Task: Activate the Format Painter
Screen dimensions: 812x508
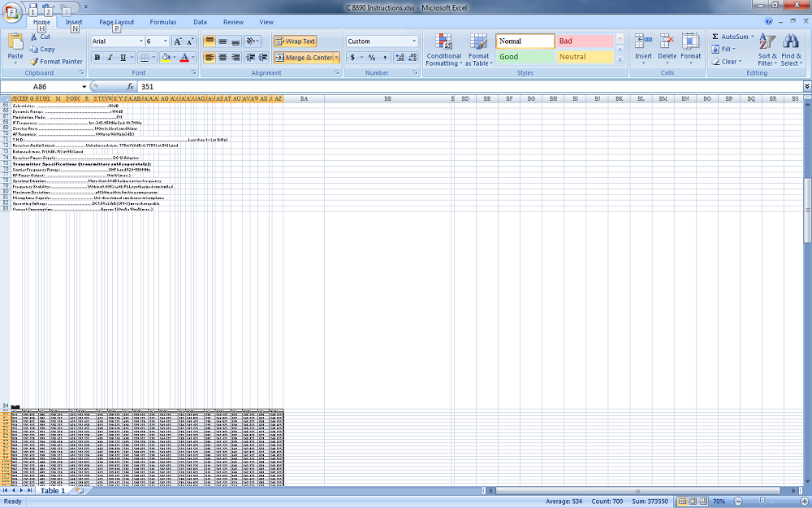Action: (56, 61)
